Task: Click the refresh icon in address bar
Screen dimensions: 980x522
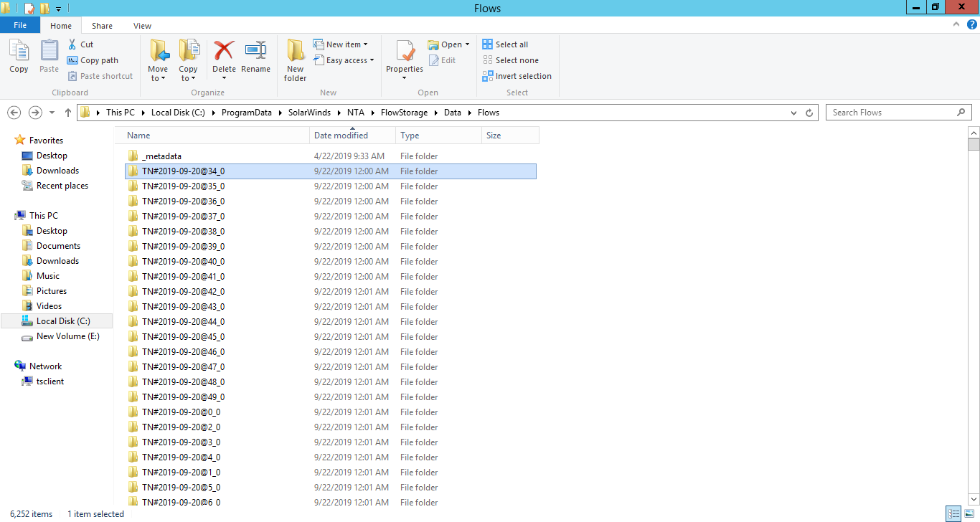Action: 809,113
